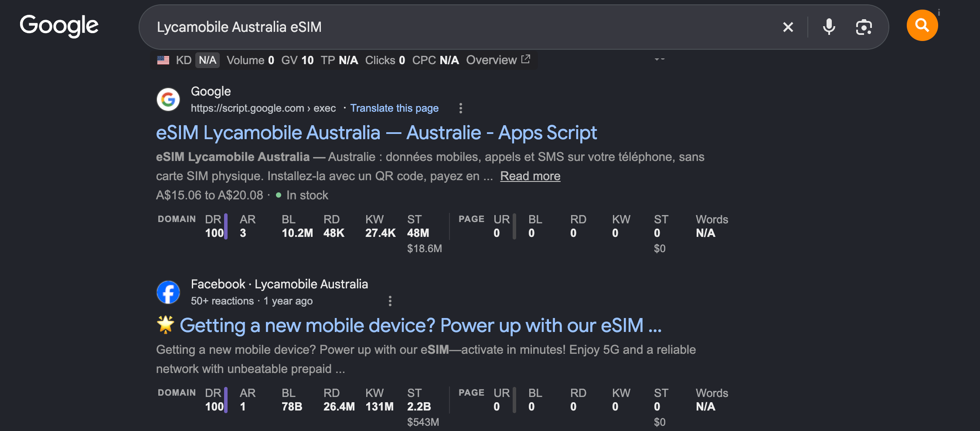Click the script.google.com URL text
The image size is (980, 431).
click(263, 108)
